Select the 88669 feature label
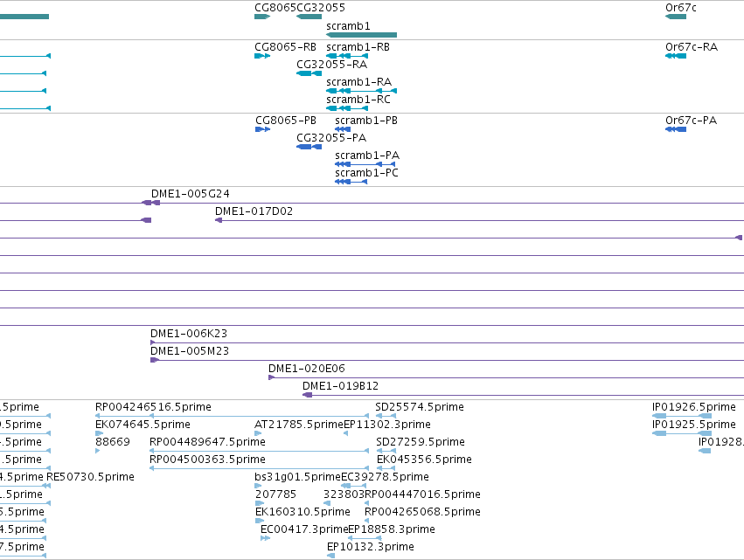Screen dimensions: 744x560 (113, 442)
